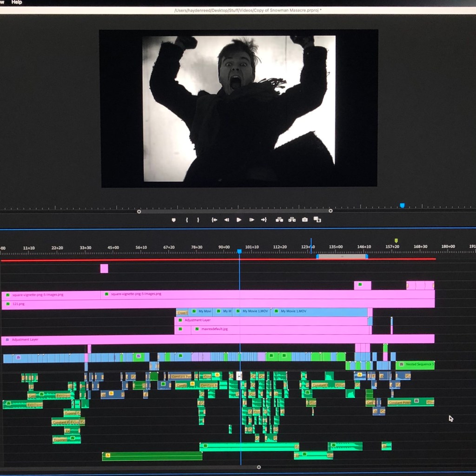Click the Add Marker button in monitor
Image resolution: width=476 pixels, height=476 pixels.
[x=174, y=220]
